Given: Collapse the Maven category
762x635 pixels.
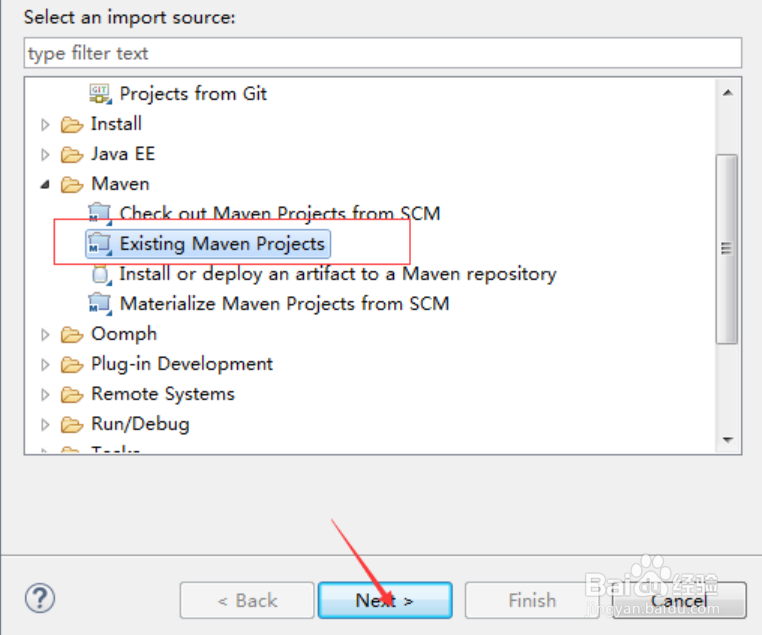Looking at the screenshot, I should pyautogui.click(x=44, y=184).
